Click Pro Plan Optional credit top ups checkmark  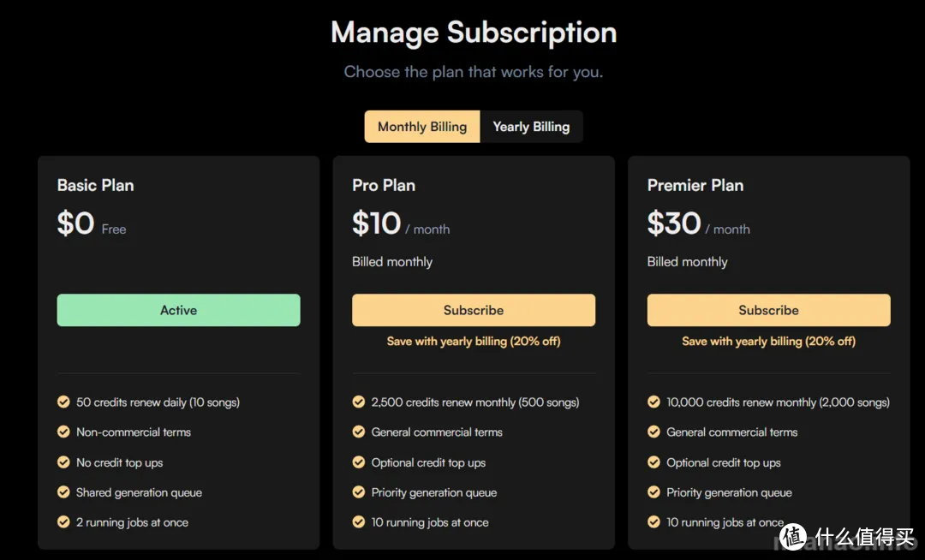click(358, 462)
